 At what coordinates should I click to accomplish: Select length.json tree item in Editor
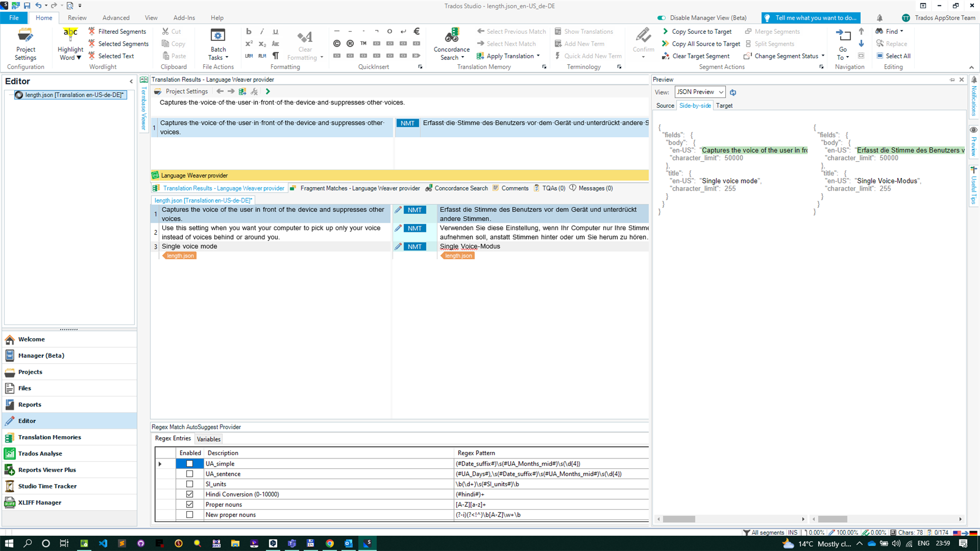click(70, 95)
